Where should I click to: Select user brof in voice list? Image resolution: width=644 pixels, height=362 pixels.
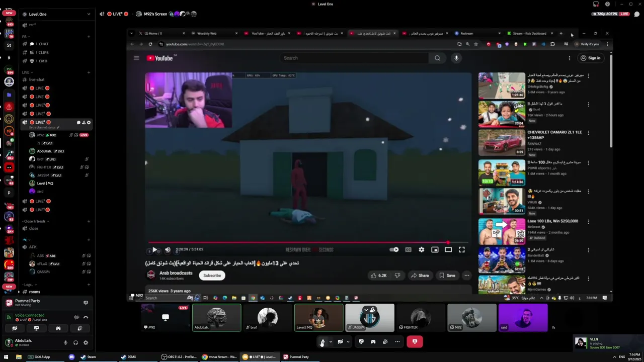(x=59, y=159)
